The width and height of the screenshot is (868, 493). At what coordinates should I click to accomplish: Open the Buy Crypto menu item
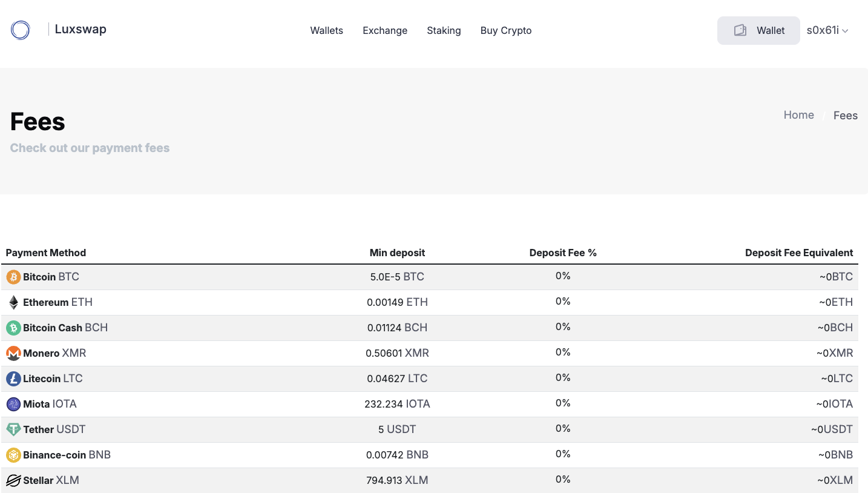506,30
